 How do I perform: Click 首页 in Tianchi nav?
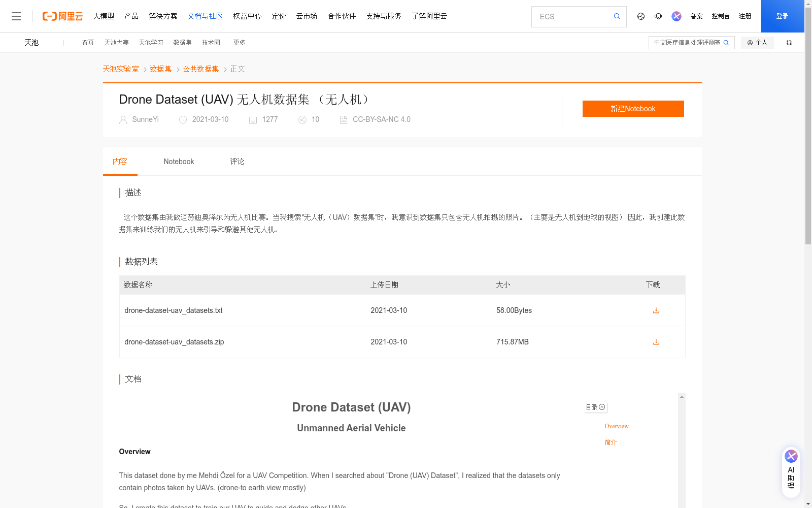tap(88, 43)
